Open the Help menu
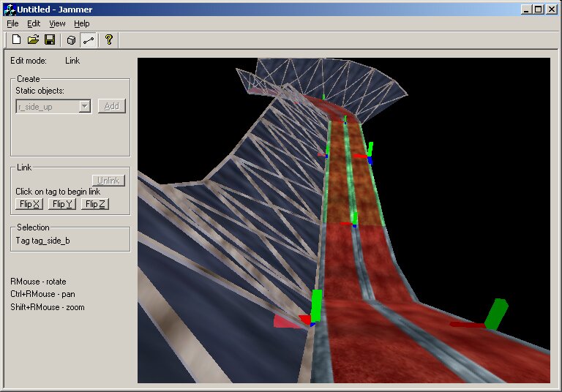 tap(81, 23)
